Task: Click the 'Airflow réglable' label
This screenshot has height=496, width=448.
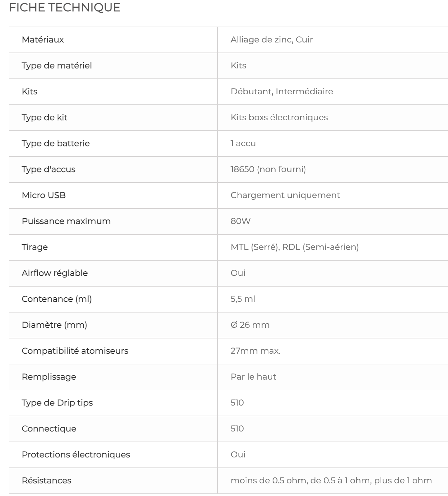Action: [x=55, y=273]
